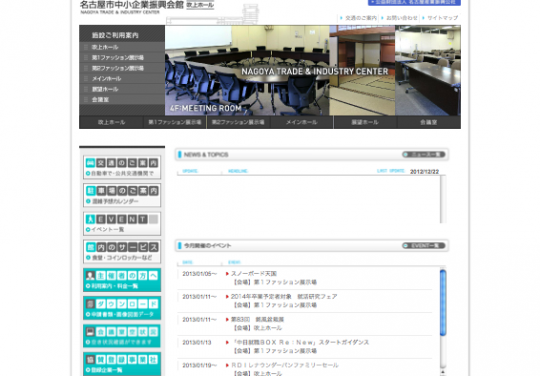The image size is (540, 376).
Task: Select メインホール in the 施設ご利用案内 menu
Action: [122, 79]
